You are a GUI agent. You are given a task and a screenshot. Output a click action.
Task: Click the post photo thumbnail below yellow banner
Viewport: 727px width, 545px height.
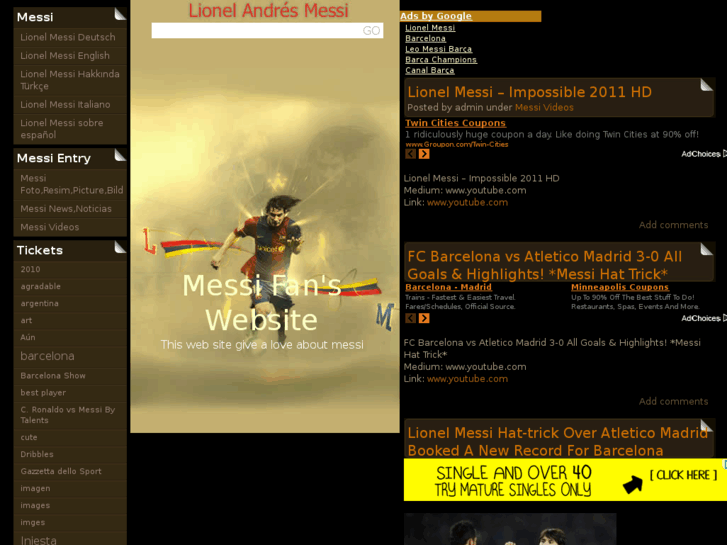510,529
